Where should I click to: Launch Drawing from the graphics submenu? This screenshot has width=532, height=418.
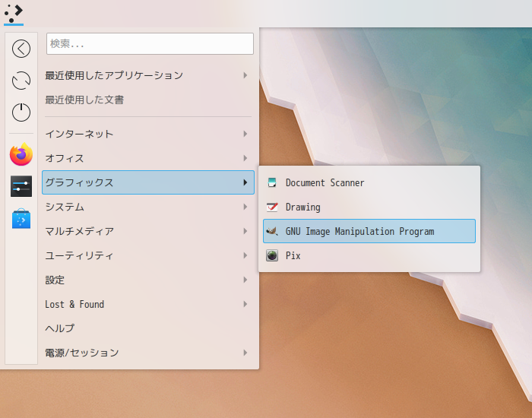369,207
